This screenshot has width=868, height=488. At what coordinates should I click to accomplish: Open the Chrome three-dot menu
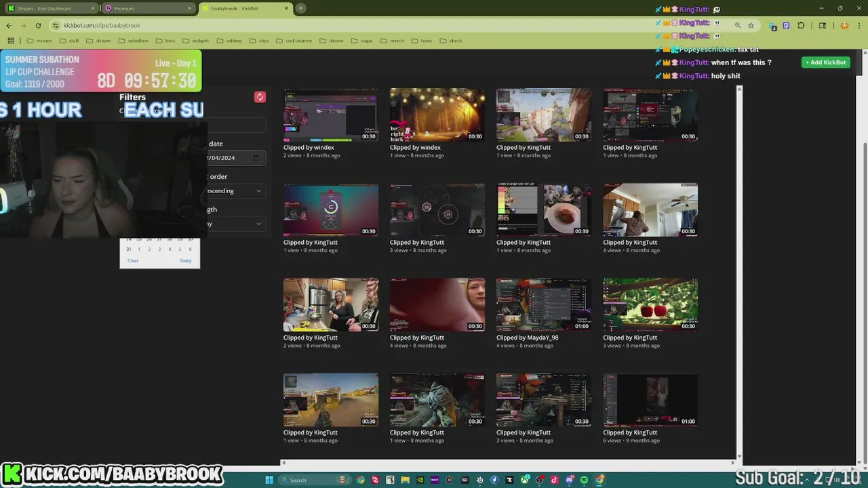(859, 26)
